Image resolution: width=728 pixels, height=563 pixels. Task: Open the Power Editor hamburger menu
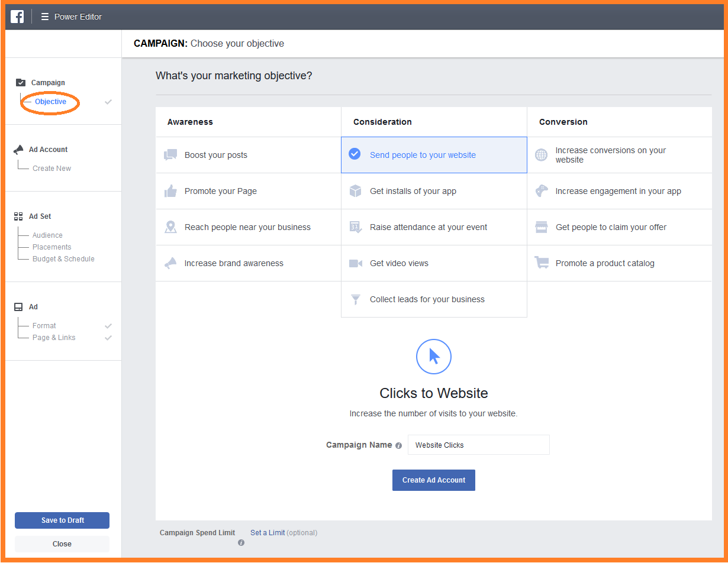(x=45, y=17)
